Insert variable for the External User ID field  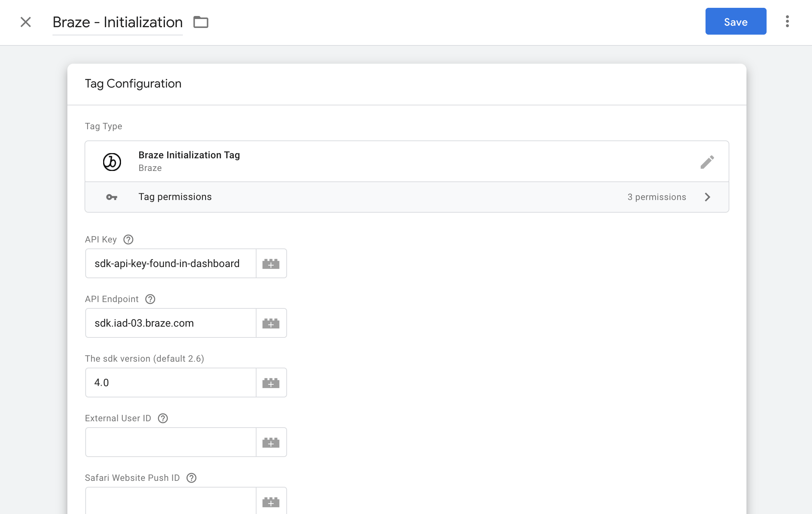click(x=271, y=442)
